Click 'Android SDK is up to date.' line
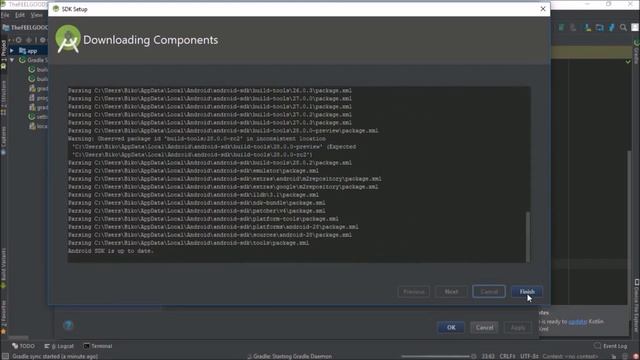This screenshot has width=640, height=360. (x=111, y=251)
